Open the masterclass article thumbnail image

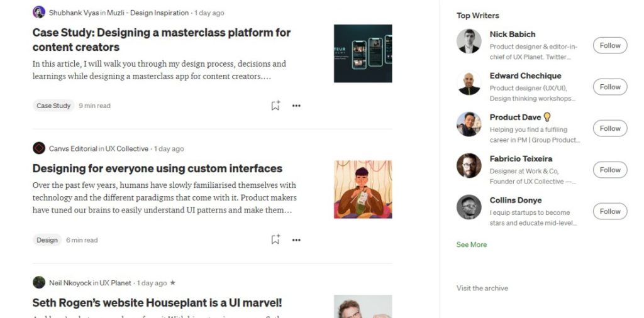point(363,53)
